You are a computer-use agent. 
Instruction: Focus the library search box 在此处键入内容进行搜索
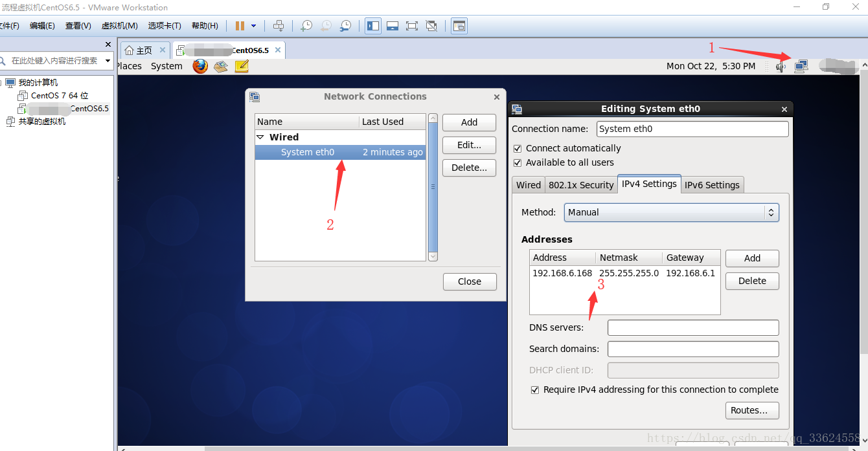tap(54, 61)
